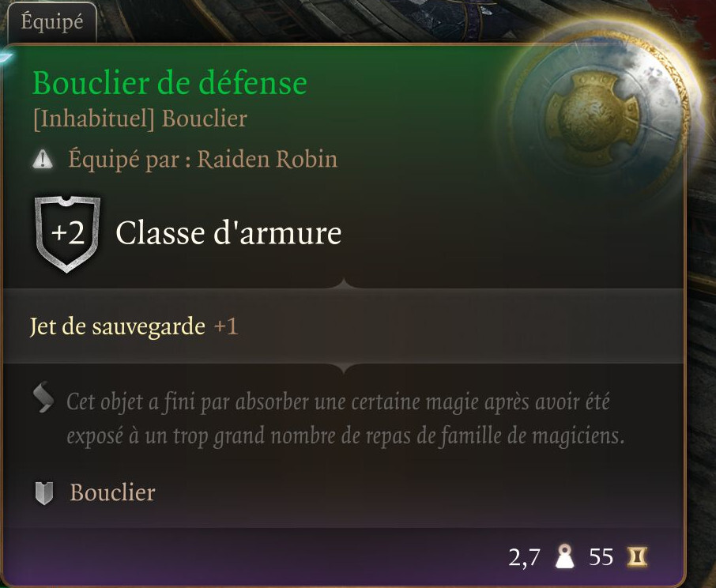The image size is (716, 588).
Task: Click the warning triangle icon
Action: 43,160
